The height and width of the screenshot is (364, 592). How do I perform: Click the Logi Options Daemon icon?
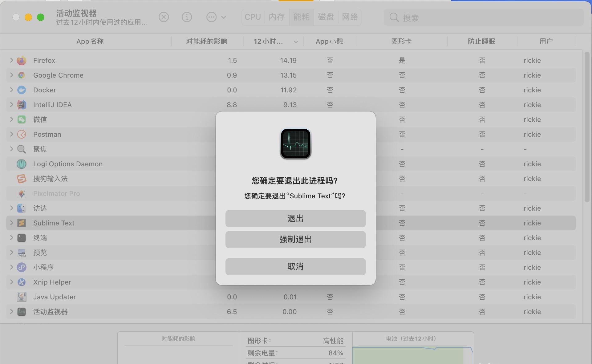click(x=22, y=164)
